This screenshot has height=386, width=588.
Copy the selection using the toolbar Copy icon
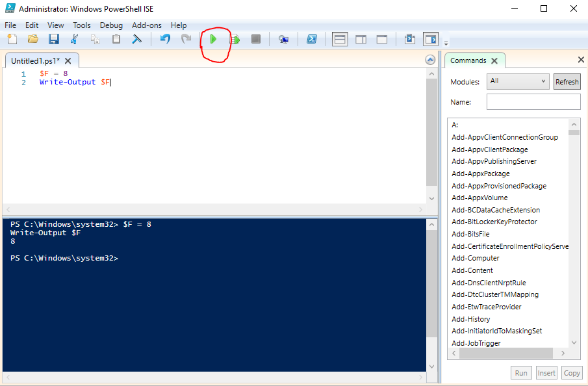tap(96, 39)
